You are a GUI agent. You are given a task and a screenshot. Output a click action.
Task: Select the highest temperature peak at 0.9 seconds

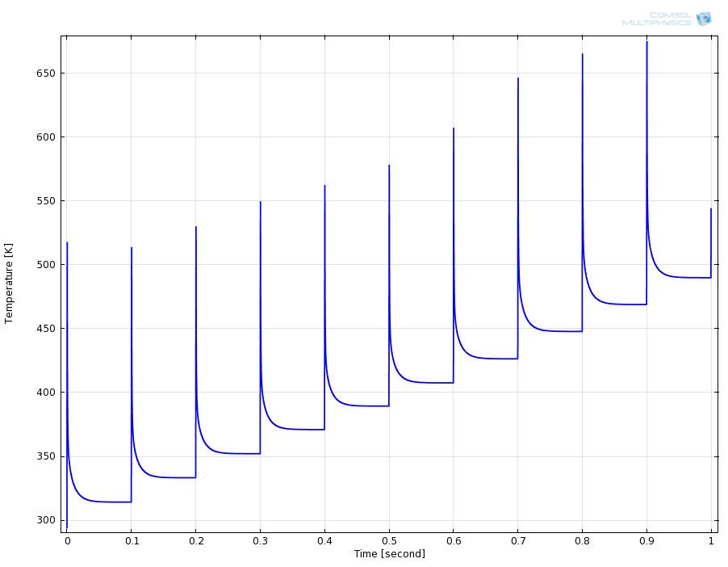tap(646, 43)
